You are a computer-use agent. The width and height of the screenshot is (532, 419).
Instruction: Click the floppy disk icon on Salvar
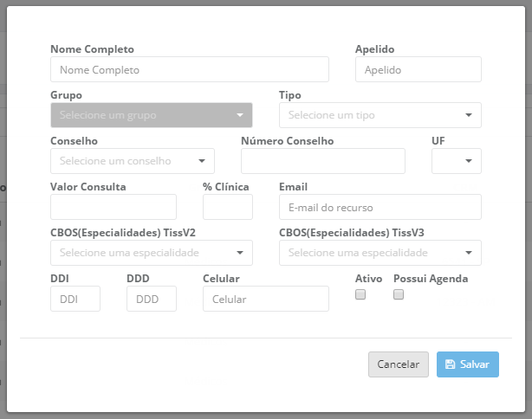451,364
